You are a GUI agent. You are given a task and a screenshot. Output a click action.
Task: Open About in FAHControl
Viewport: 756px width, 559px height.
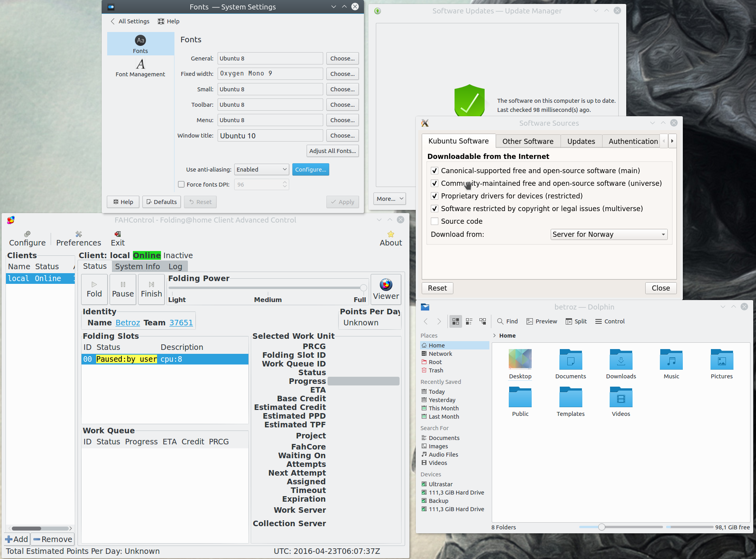(x=391, y=239)
